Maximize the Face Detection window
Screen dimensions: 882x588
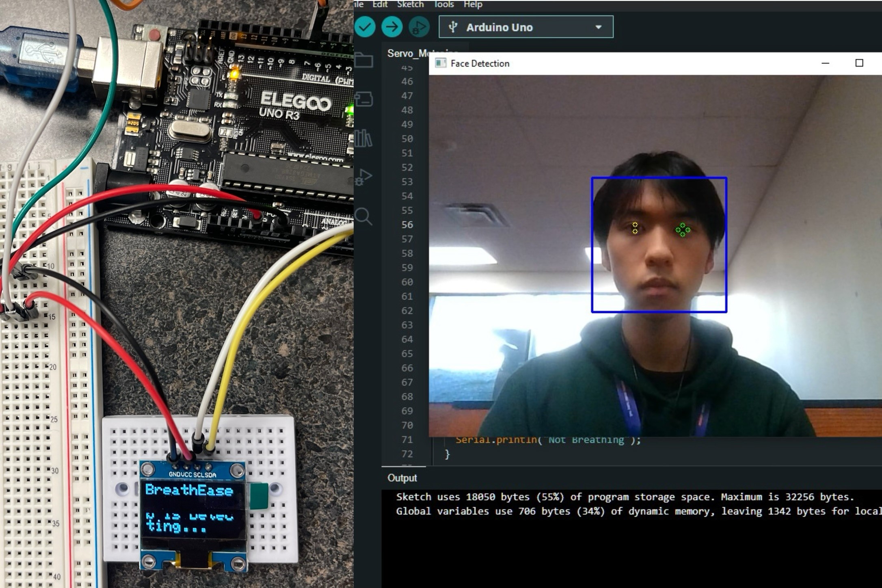click(x=859, y=63)
